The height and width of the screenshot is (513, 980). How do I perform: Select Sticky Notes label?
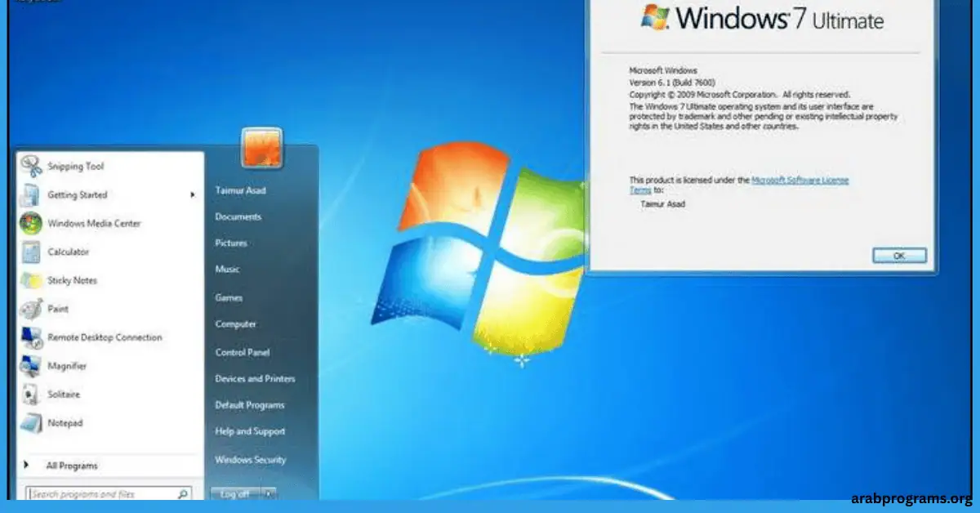72,280
